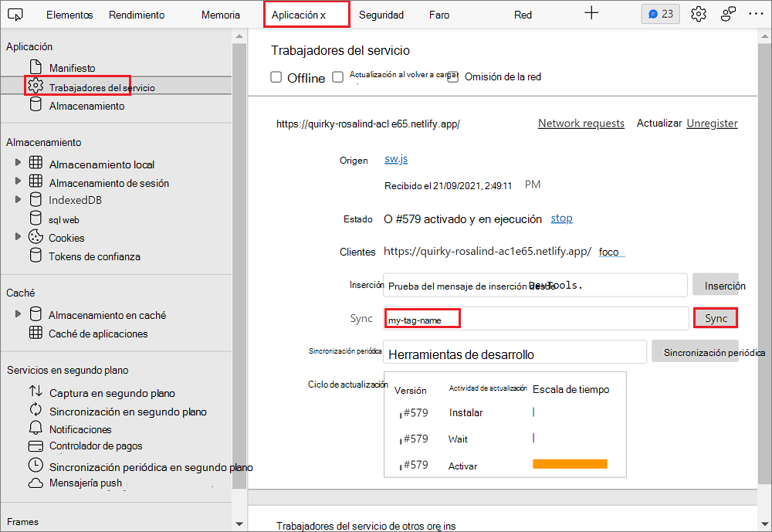772x532 pixels.
Task: Click the my-tag-name input field
Action: coord(422,317)
